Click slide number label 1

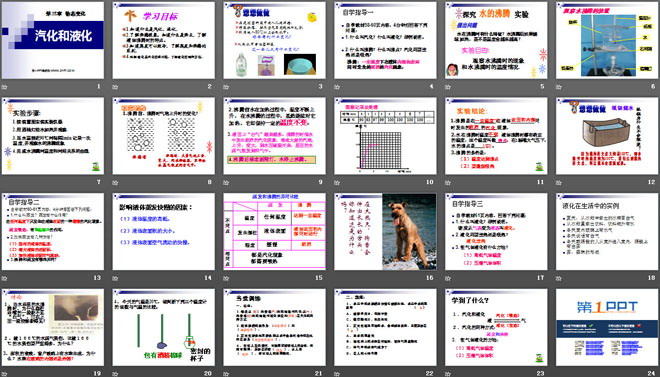[99, 87]
